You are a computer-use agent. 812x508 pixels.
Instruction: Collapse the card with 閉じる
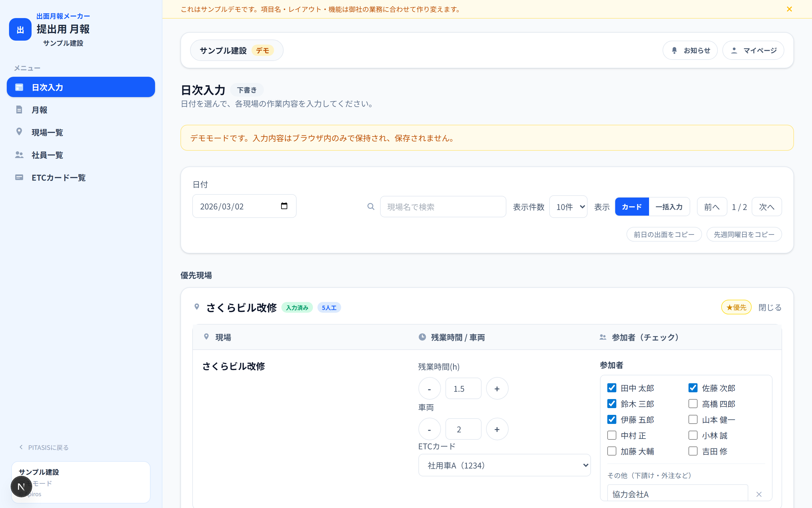(x=770, y=307)
